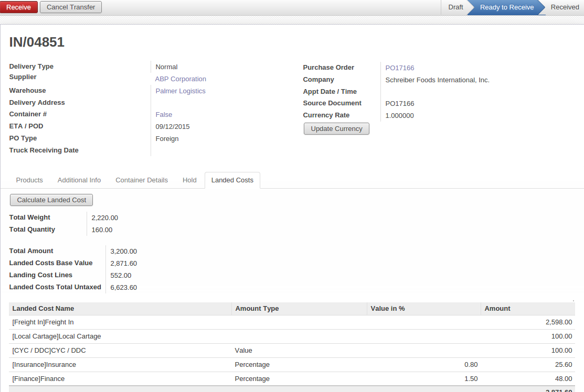584x392 pixels.
Task: Click Calculate Landed Cost button
Action: pyautogui.click(x=51, y=200)
